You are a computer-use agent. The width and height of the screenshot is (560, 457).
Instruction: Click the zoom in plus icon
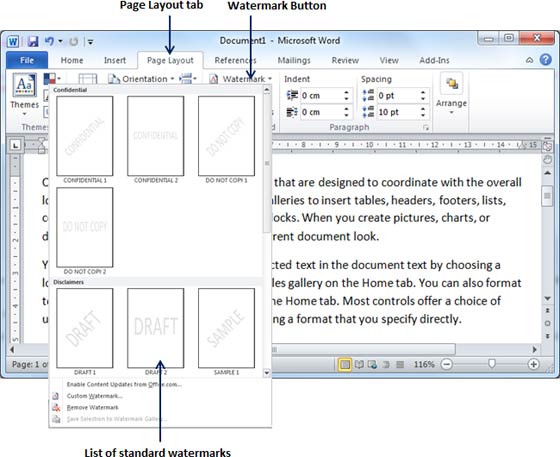[x=533, y=364]
